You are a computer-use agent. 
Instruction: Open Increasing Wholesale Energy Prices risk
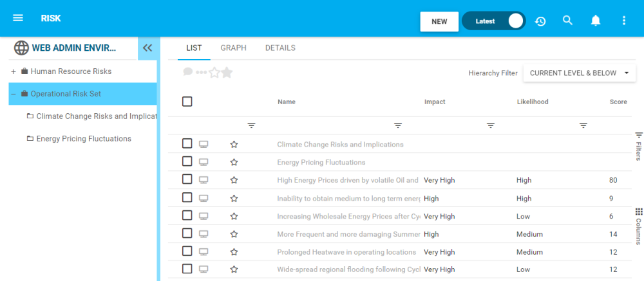[x=348, y=216]
